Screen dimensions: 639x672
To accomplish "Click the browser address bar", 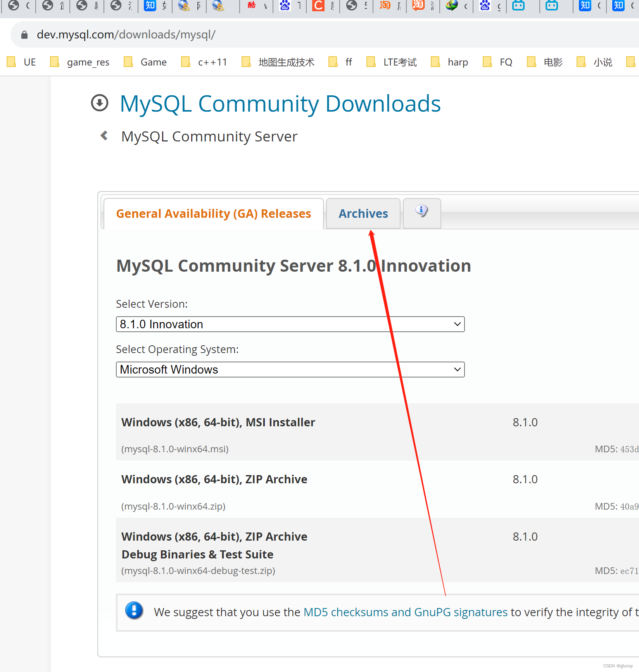I will tap(233, 34).
